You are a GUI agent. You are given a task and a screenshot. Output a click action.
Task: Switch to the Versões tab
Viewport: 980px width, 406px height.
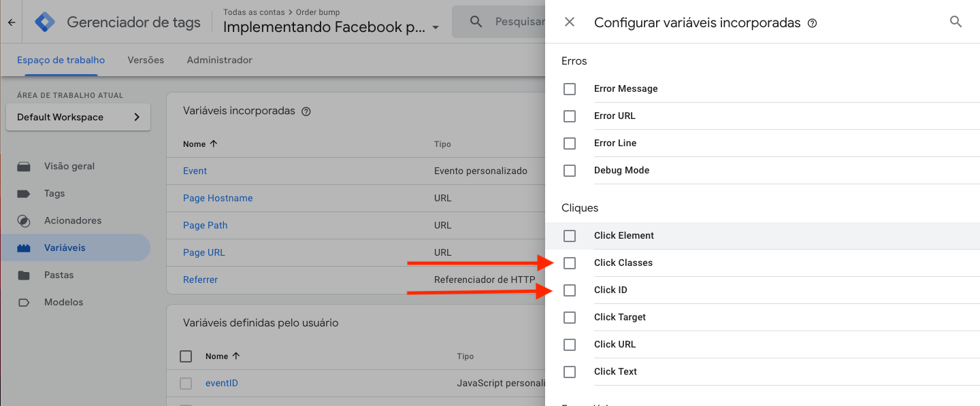pyautogui.click(x=146, y=60)
